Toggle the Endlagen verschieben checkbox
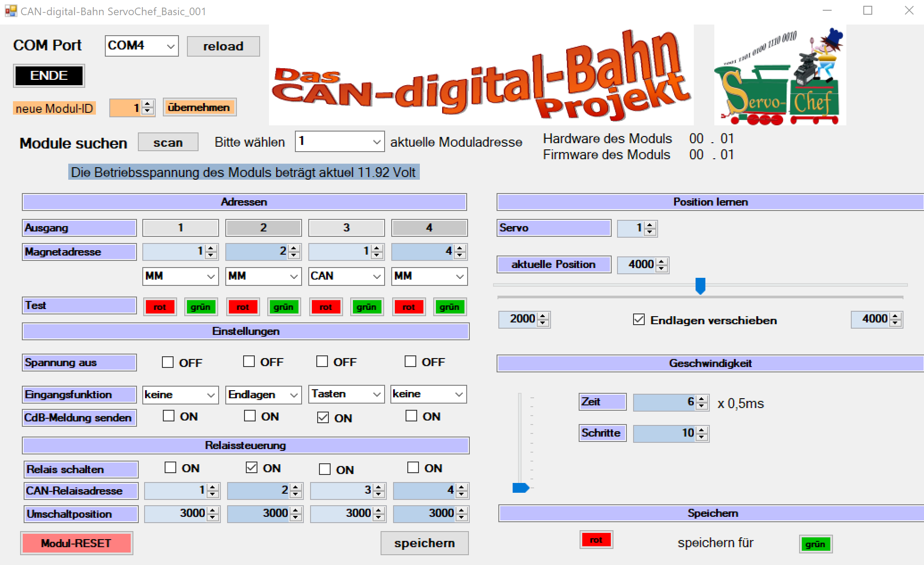 (639, 319)
